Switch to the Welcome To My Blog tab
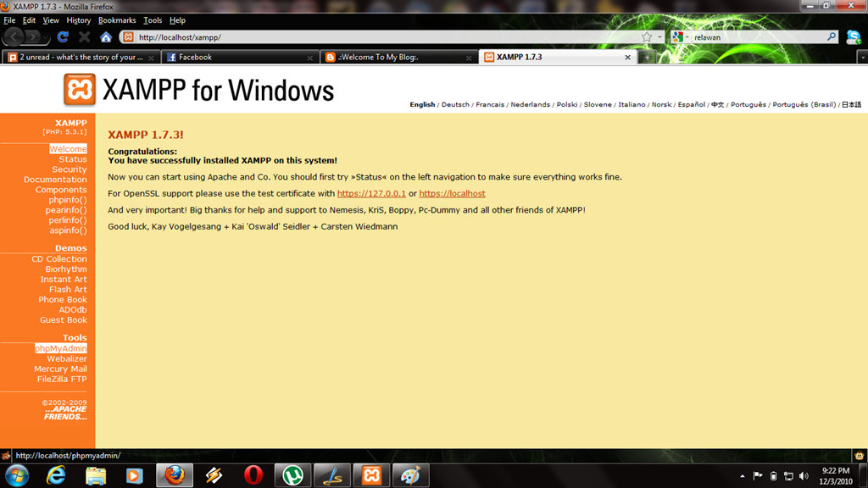Viewport: 868px width, 488px height. [x=398, y=57]
